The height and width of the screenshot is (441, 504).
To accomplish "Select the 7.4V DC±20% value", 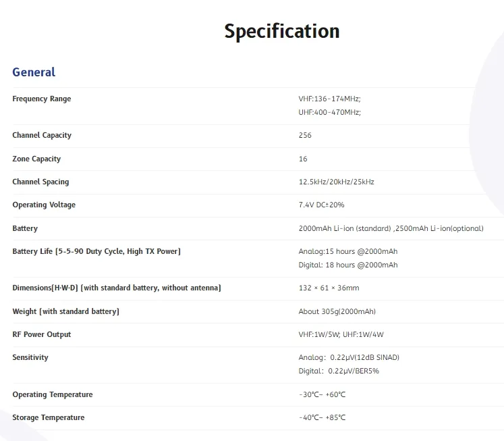I will (x=321, y=205).
